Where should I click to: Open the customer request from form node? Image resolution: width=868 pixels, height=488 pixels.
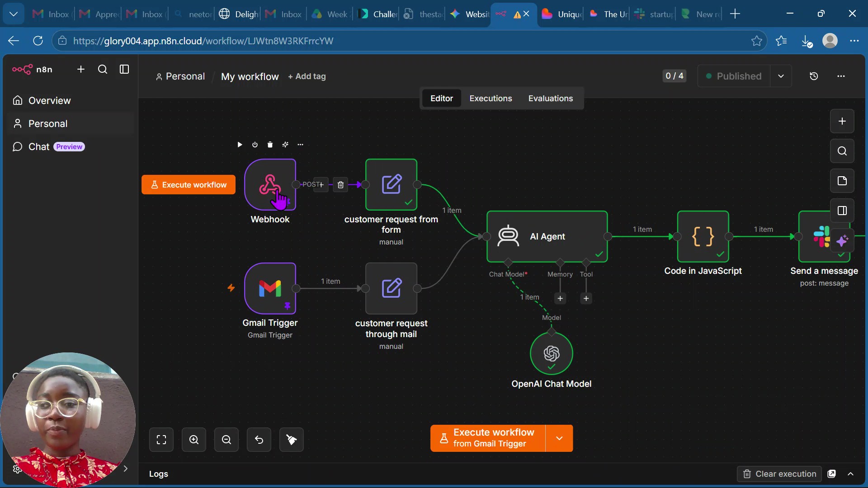point(391,184)
